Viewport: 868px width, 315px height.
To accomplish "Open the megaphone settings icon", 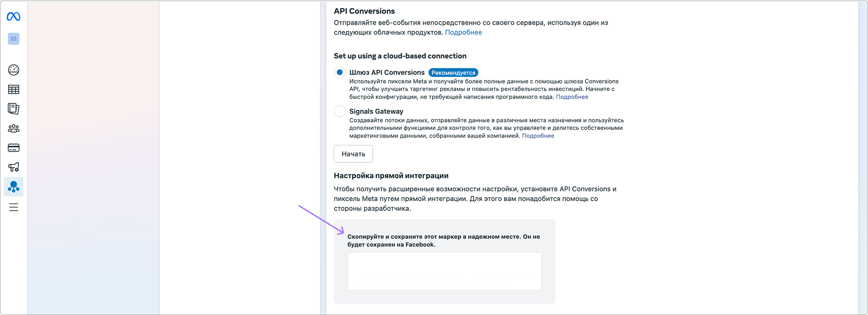I will (x=13, y=167).
